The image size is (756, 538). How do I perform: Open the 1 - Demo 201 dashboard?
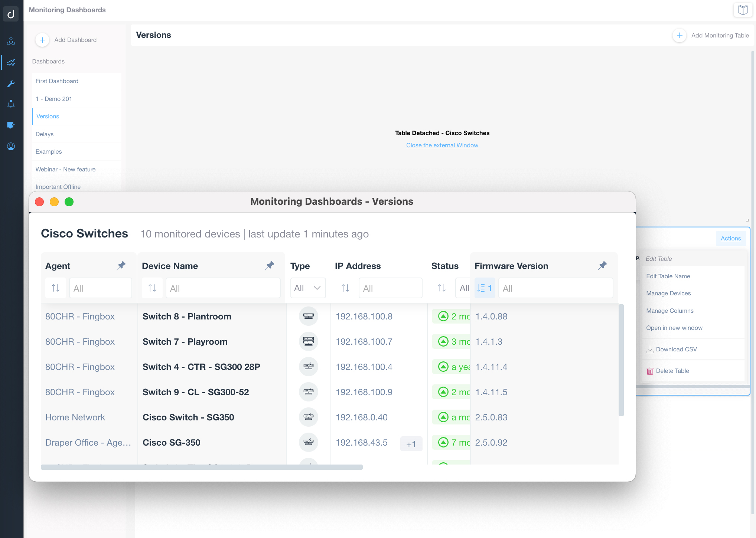[76, 99]
